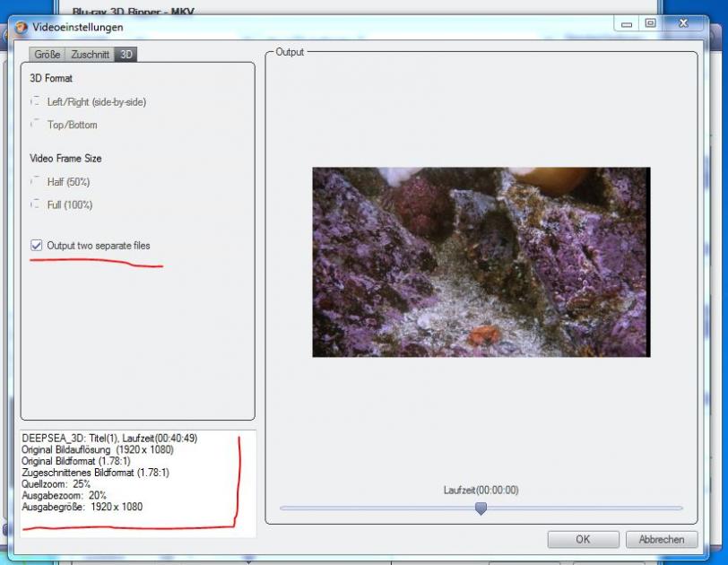This screenshot has width=728, height=565.
Task: Switch to the Größe tab
Action: pos(47,55)
